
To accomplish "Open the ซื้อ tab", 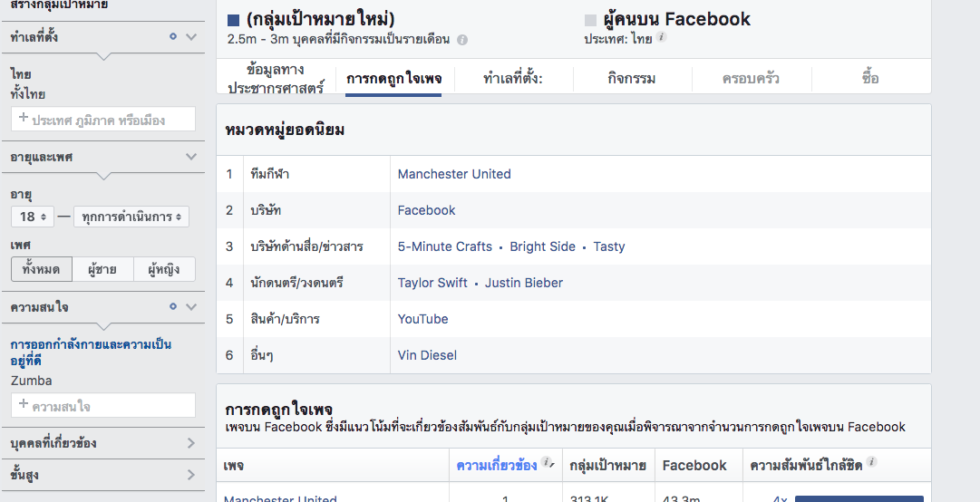I will [870, 79].
